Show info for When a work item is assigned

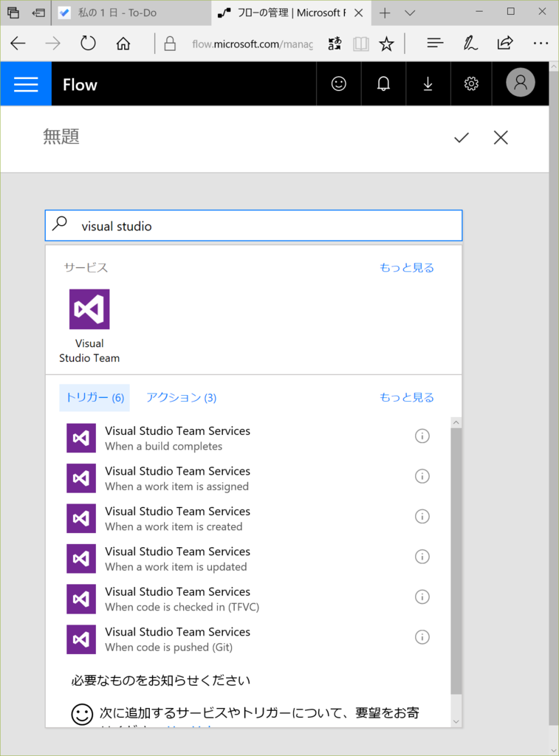(422, 476)
